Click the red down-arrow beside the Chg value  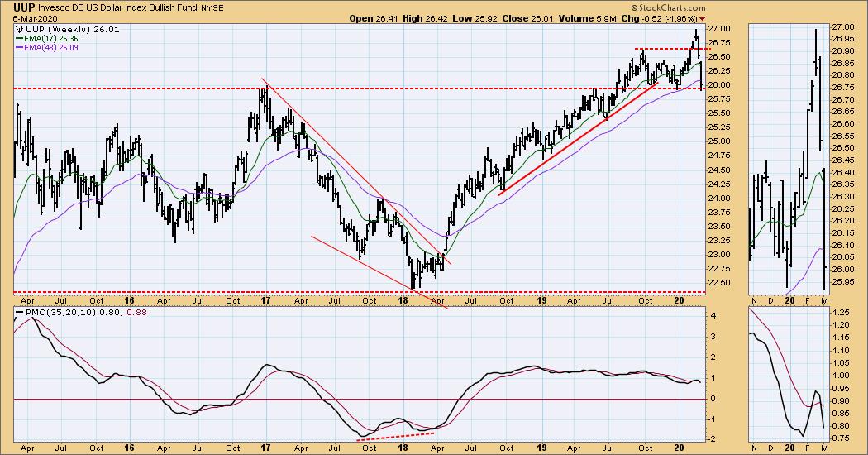pyautogui.click(x=703, y=19)
